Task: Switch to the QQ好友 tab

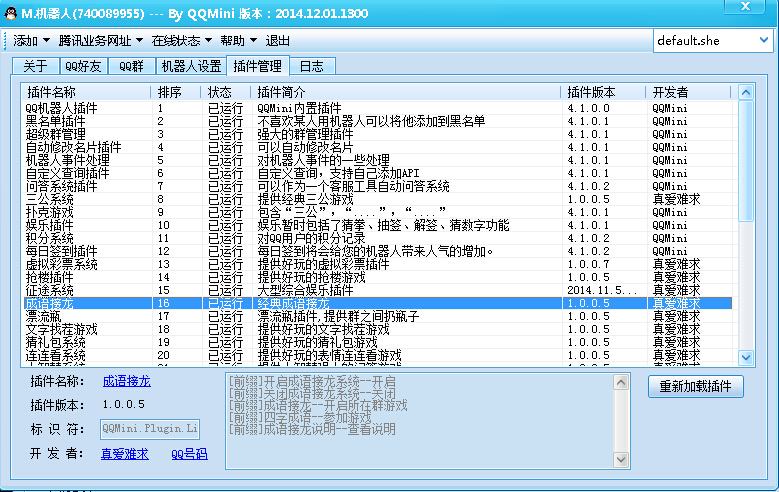Action: [x=83, y=66]
